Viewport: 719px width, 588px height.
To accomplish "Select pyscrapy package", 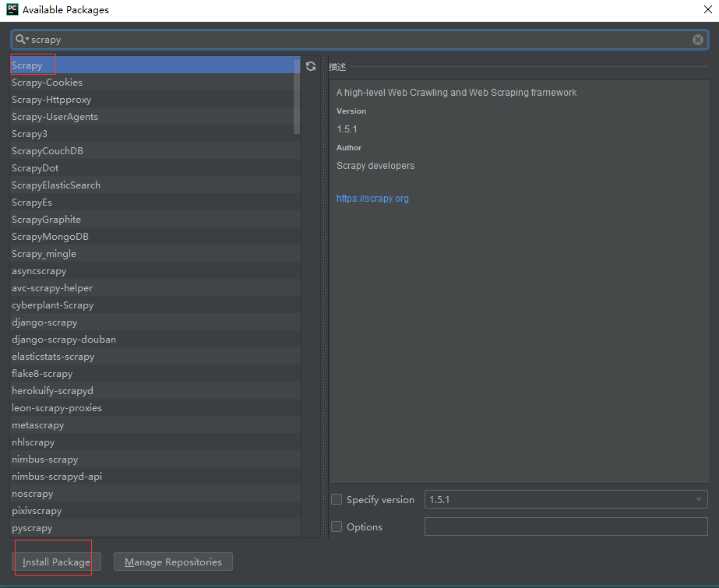I will click(x=155, y=528).
